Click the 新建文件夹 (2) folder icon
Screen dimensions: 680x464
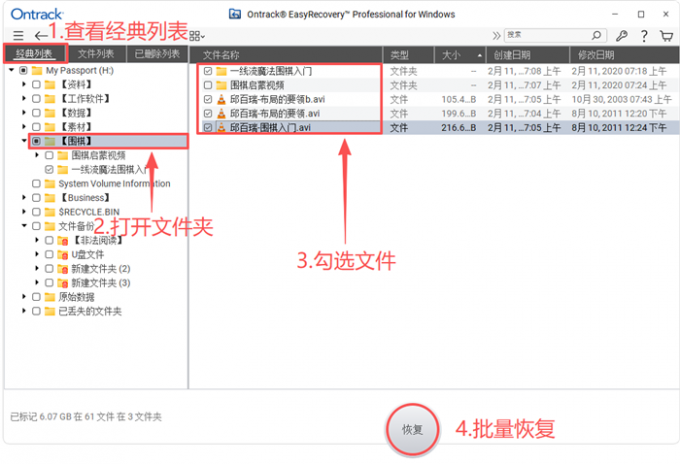(63, 269)
